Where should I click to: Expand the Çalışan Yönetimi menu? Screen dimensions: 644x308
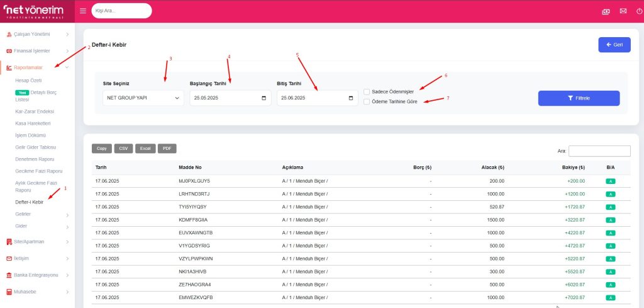36,34
